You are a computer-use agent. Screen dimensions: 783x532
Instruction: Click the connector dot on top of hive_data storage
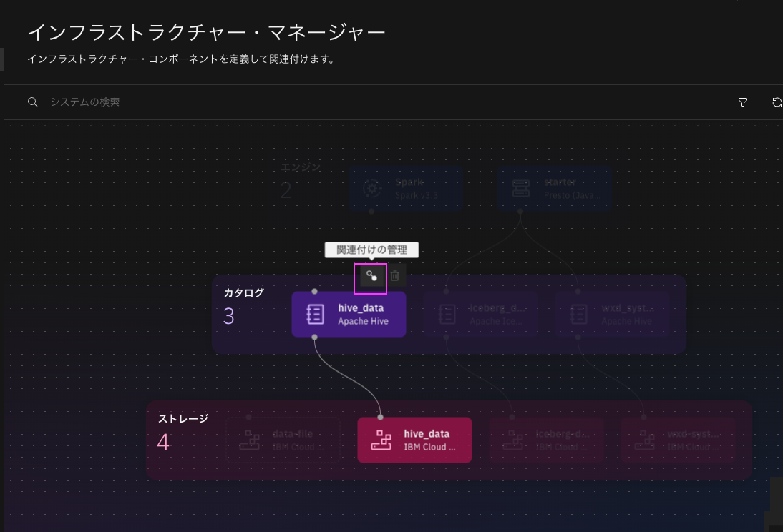[x=381, y=417]
